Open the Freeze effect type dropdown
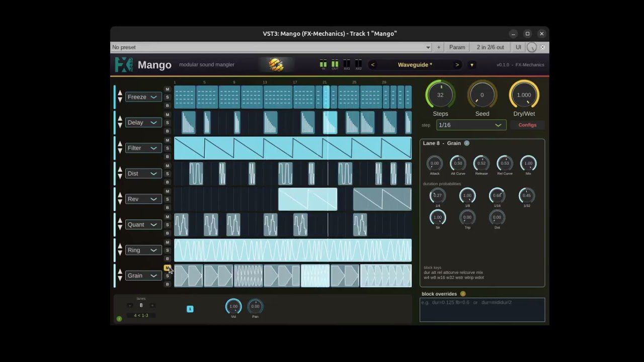 click(x=143, y=97)
